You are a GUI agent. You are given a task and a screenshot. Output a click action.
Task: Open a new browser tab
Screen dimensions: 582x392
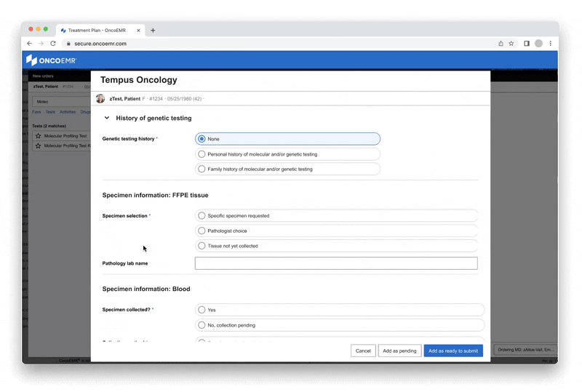(x=153, y=31)
